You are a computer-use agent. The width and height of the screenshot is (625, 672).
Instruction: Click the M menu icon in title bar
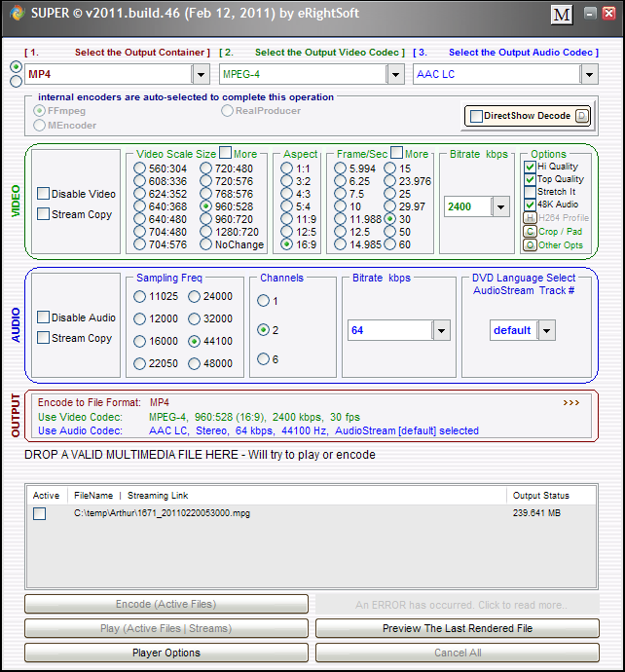point(562,15)
